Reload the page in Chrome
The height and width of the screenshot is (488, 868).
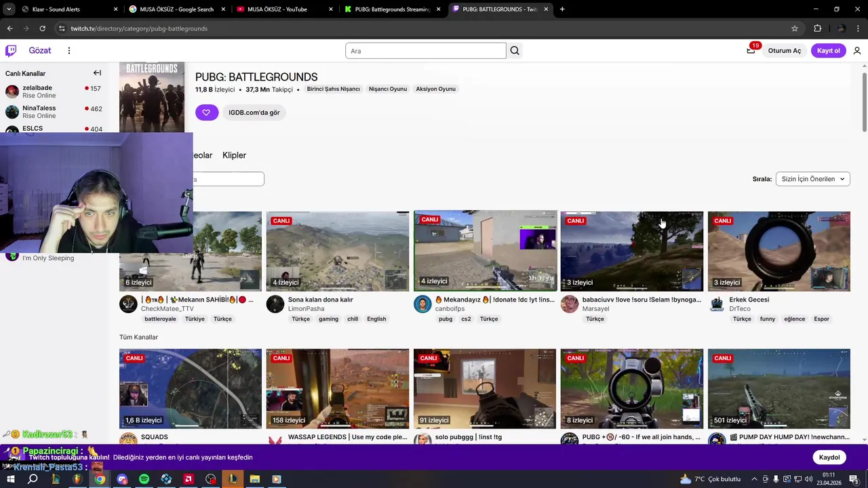point(42,28)
